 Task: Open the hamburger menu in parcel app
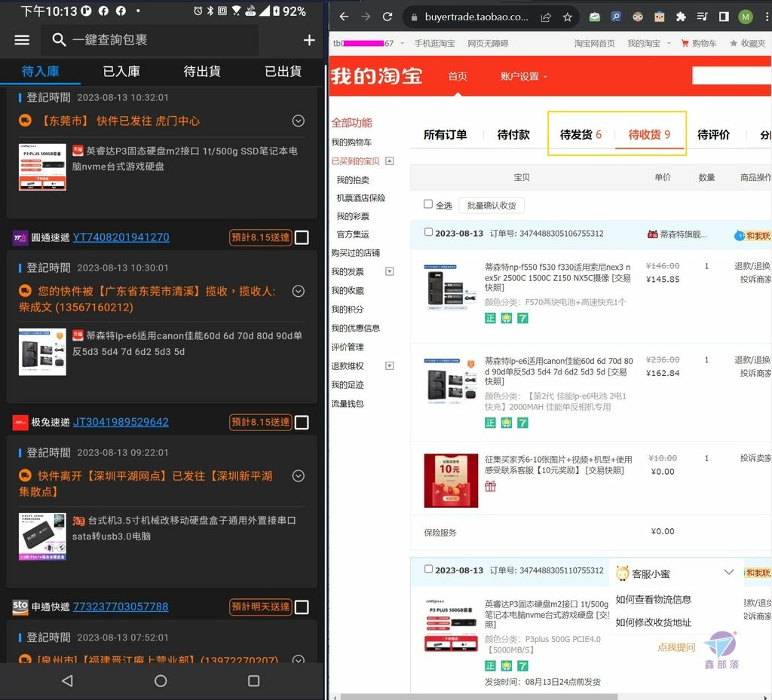coord(22,40)
